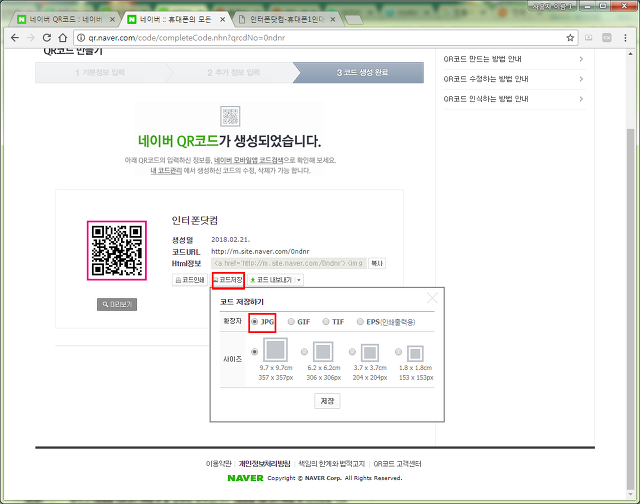
Task: Click the generated QR code image
Action: 117,251
